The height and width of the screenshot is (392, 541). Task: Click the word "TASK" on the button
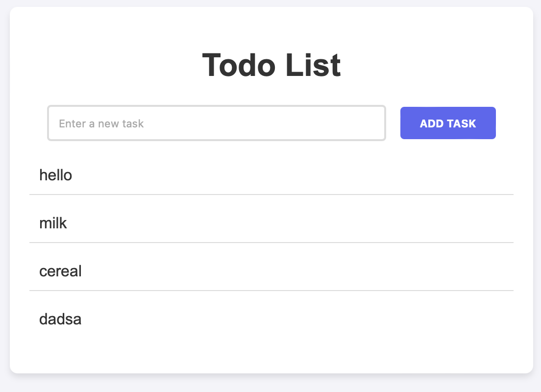(461, 123)
